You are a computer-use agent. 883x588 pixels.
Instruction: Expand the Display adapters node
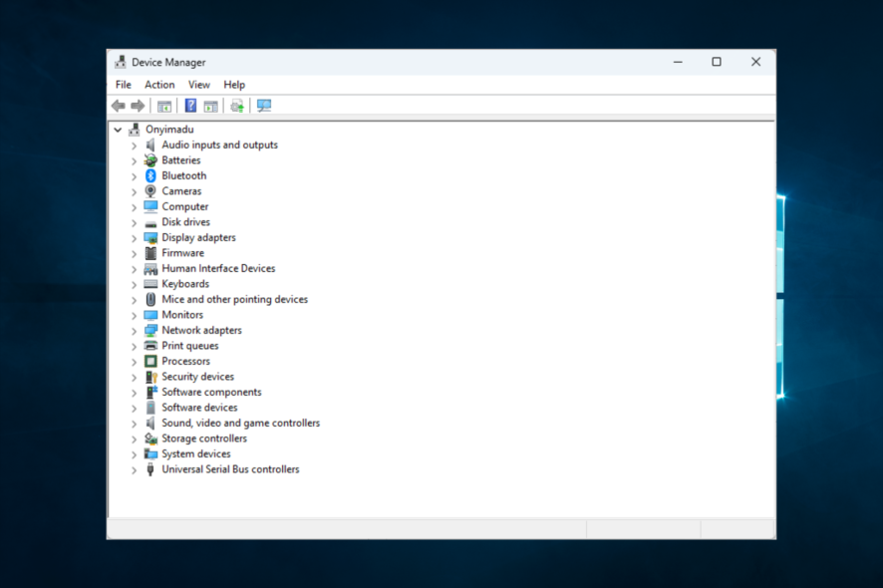(134, 238)
